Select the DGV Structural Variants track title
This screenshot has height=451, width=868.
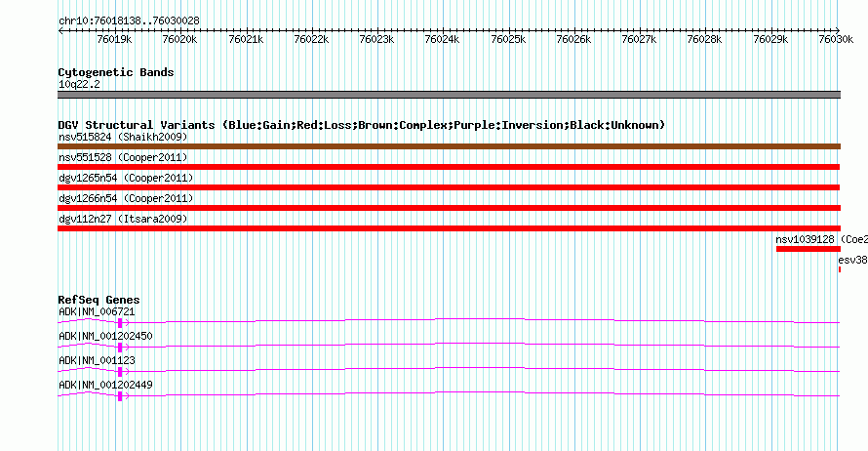(362, 125)
